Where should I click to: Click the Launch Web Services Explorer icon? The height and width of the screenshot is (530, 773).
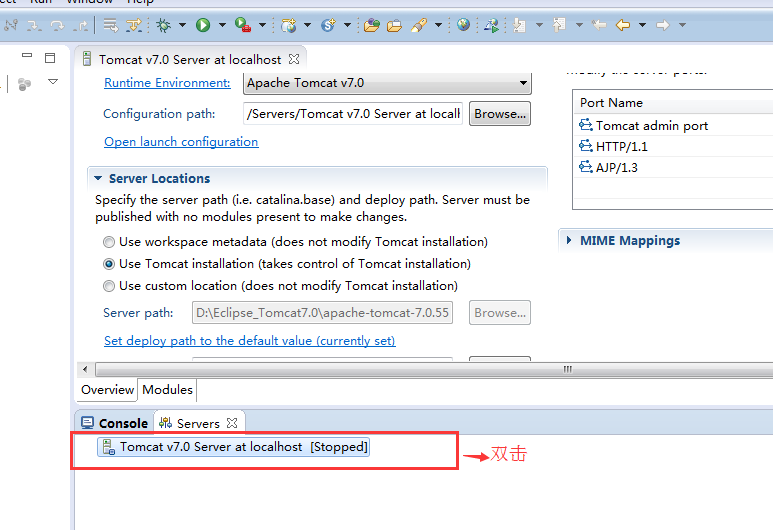click(x=492, y=25)
